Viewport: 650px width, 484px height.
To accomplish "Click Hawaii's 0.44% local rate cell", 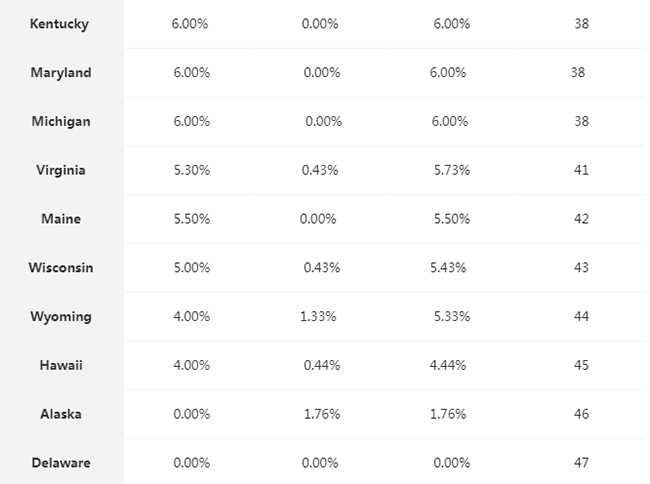I will (322, 365).
